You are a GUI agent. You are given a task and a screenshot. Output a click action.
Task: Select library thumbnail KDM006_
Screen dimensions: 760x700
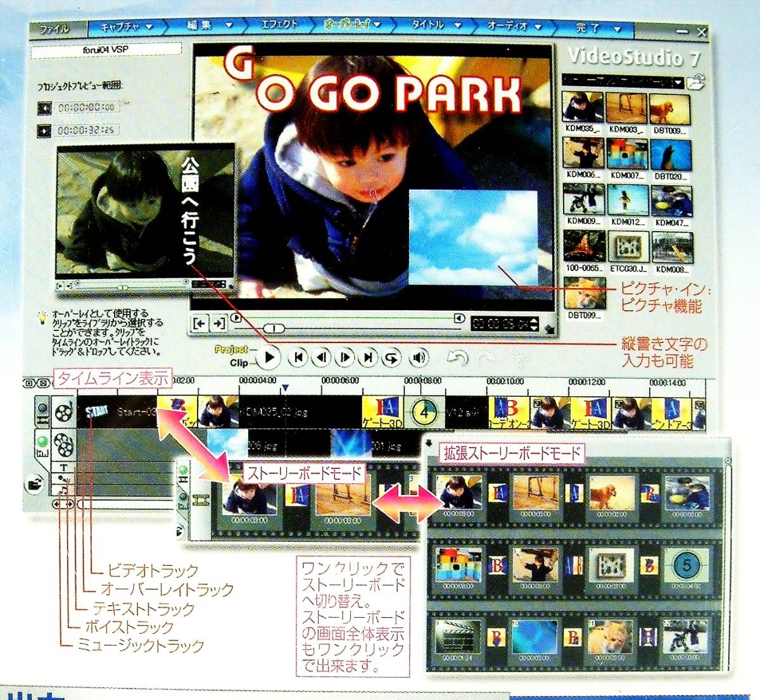(x=583, y=154)
